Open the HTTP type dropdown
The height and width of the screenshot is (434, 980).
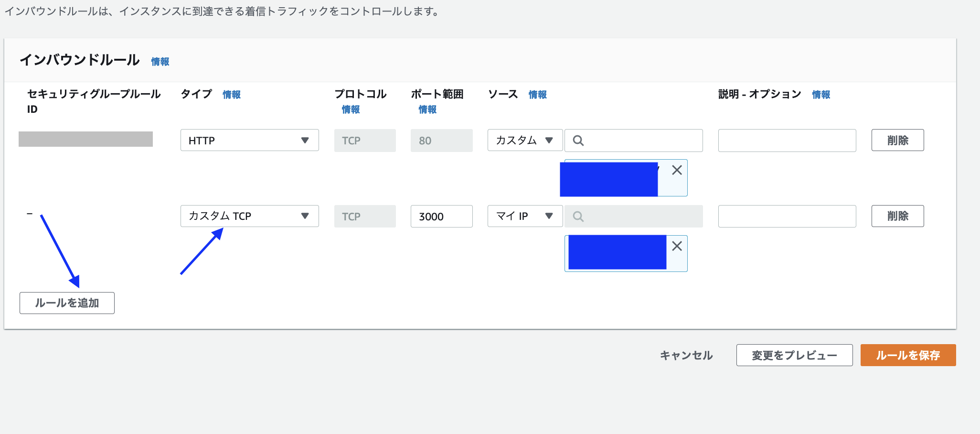tap(249, 141)
